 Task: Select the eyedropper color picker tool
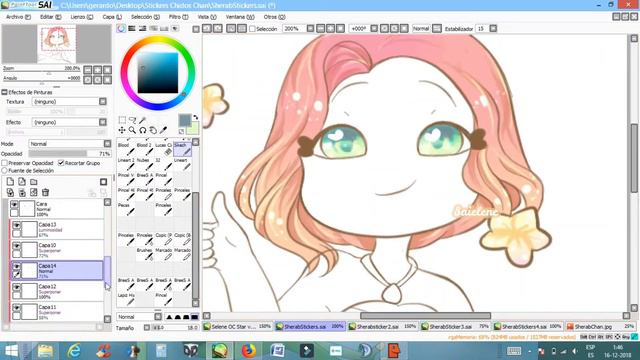[x=163, y=130]
